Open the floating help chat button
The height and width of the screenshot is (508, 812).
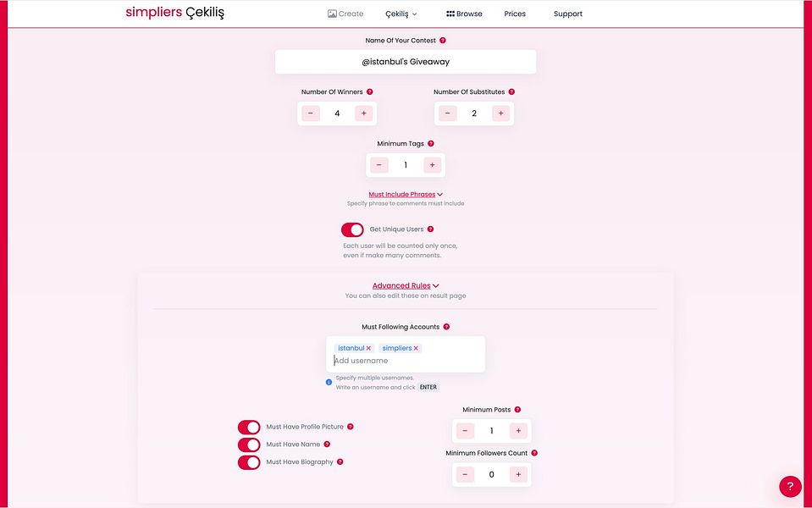(790, 486)
